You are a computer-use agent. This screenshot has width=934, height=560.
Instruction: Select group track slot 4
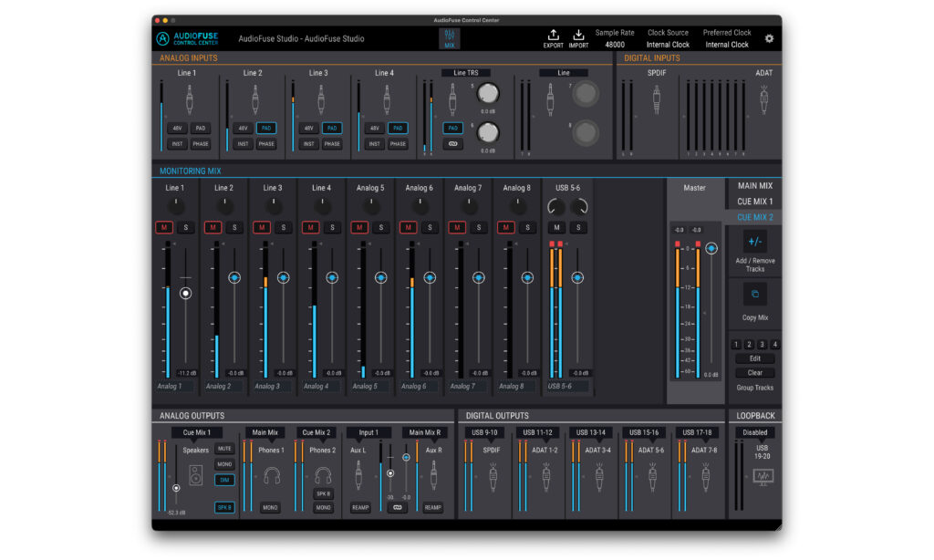click(774, 345)
